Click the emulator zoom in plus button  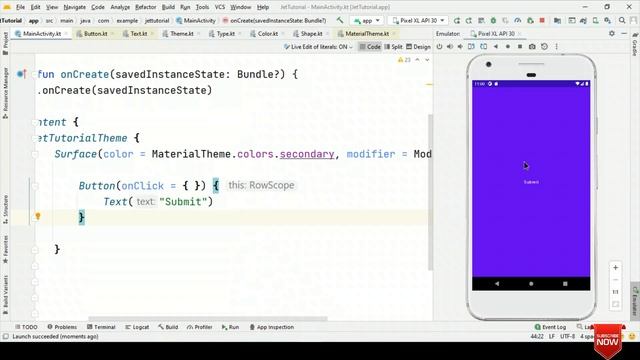point(615,268)
